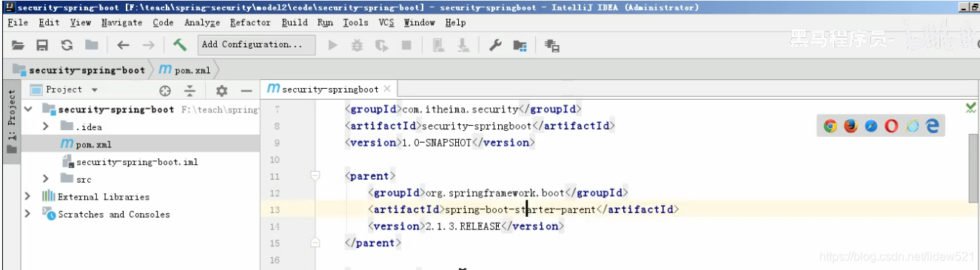Viewport: 980px width, 270px height.
Task: Open the Run menu
Action: tap(326, 23)
